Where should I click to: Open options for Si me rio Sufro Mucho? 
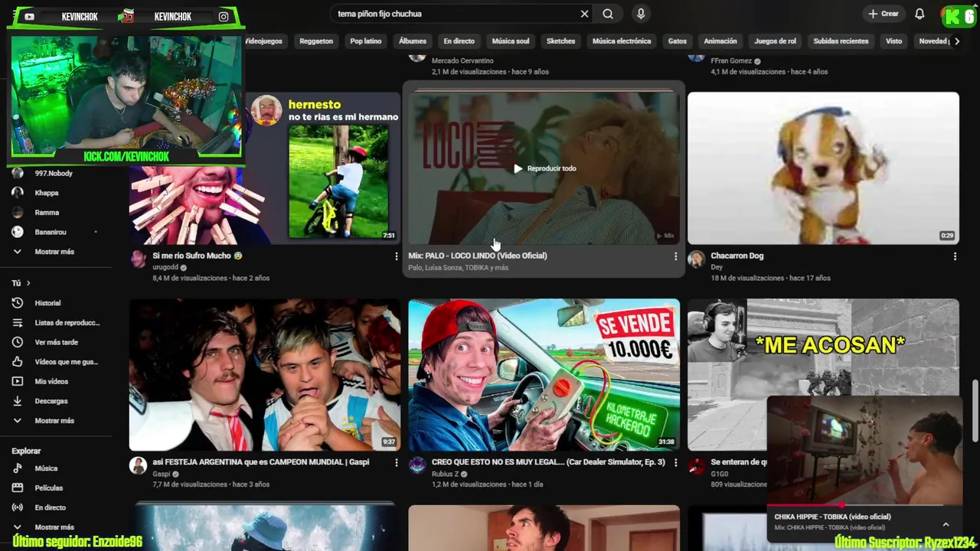pos(396,256)
